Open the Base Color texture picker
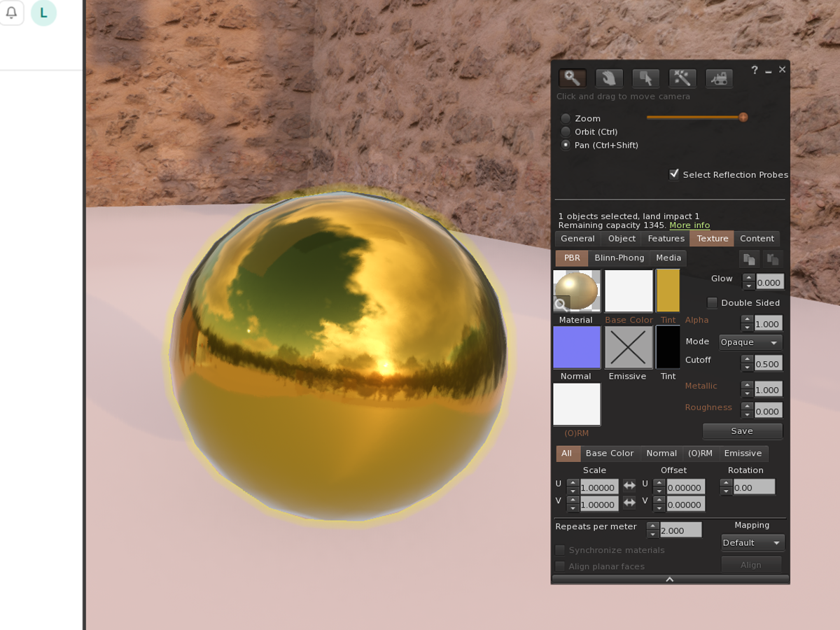 [x=629, y=290]
